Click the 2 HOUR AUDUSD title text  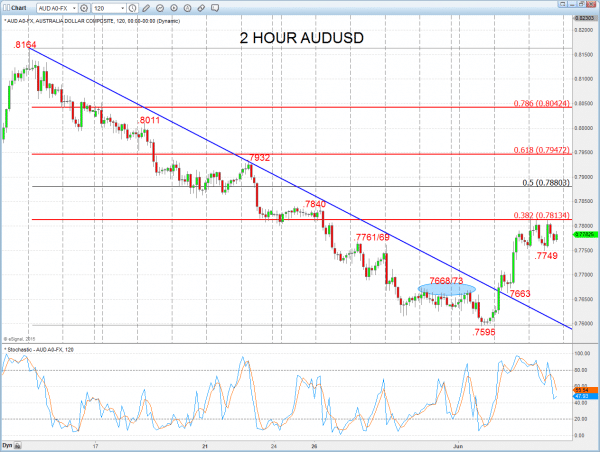[x=302, y=38]
